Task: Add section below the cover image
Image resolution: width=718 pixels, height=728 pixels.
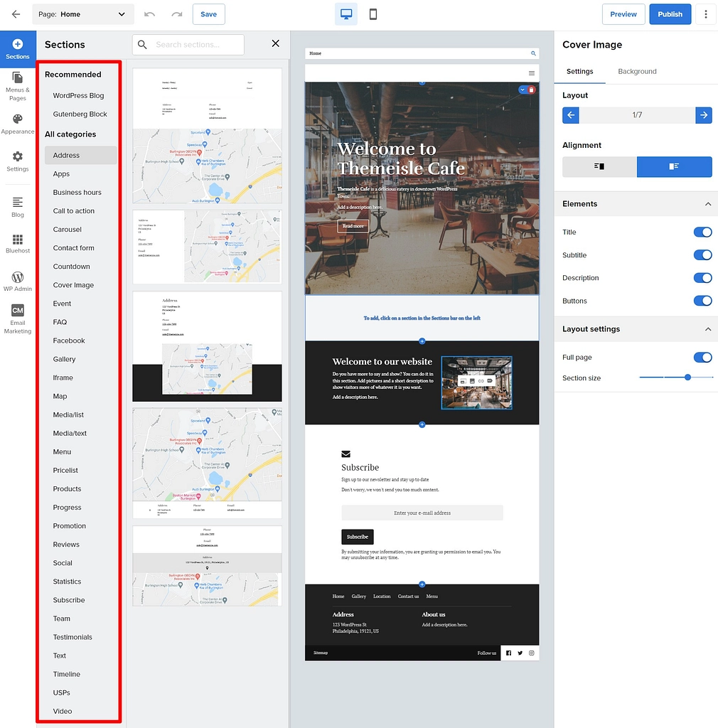Action: pos(422,341)
